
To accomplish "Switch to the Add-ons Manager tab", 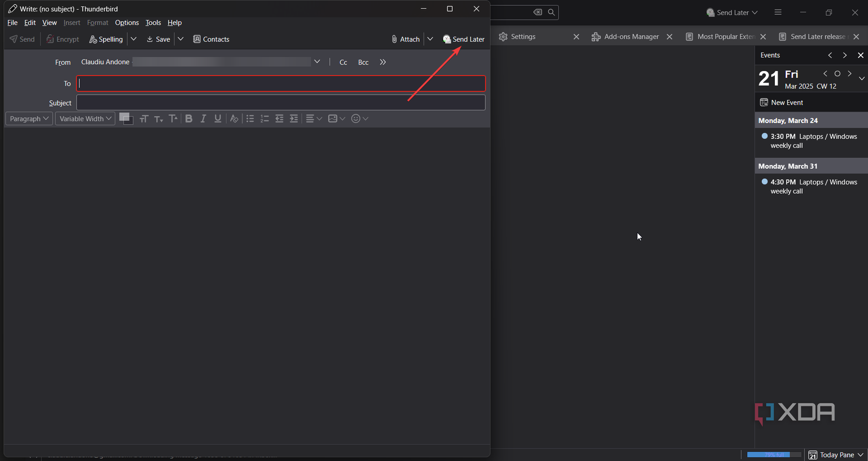I will point(631,37).
